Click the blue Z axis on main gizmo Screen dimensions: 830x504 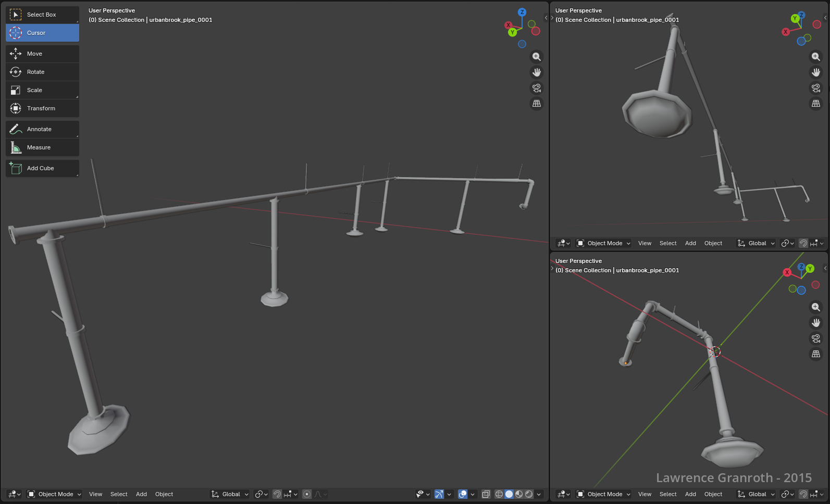tap(522, 12)
